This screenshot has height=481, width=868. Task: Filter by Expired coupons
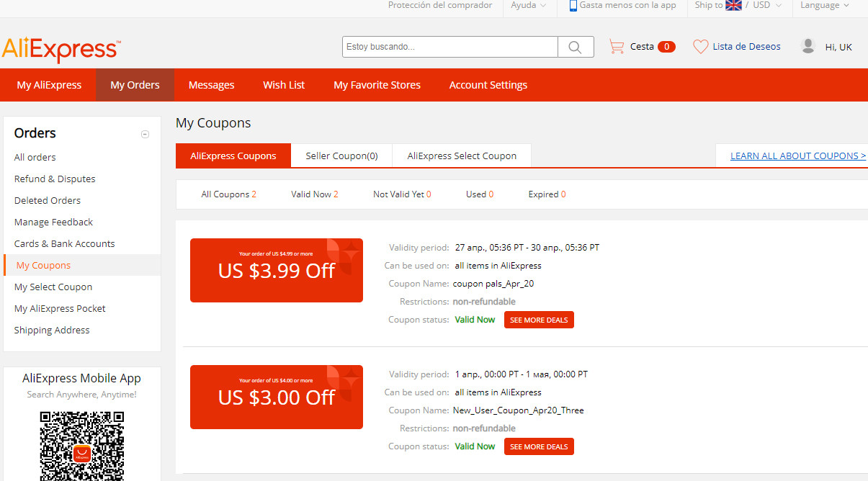pyautogui.click(x=547, y=194)
